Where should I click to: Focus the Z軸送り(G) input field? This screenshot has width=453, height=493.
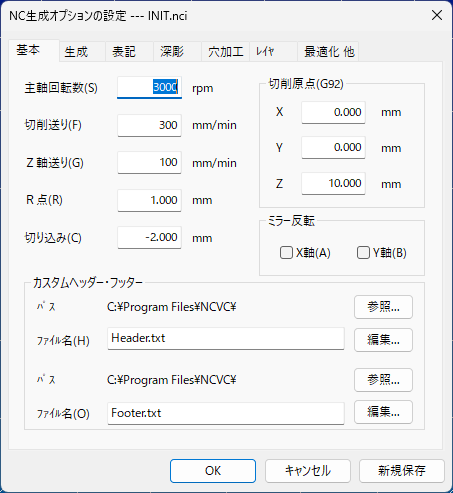point(149,163)
